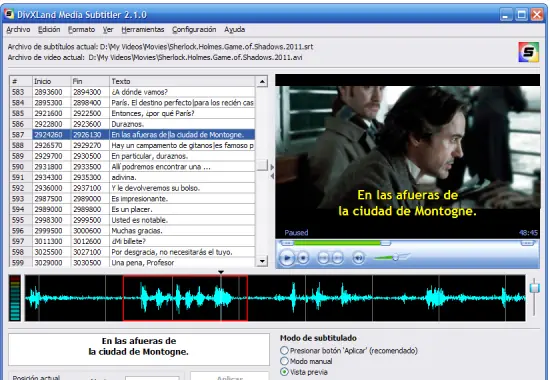Select row 598 'Por desgracia, no necesitarás el tuyo.'
Viewport: 550px width, 380px height.
132,252
